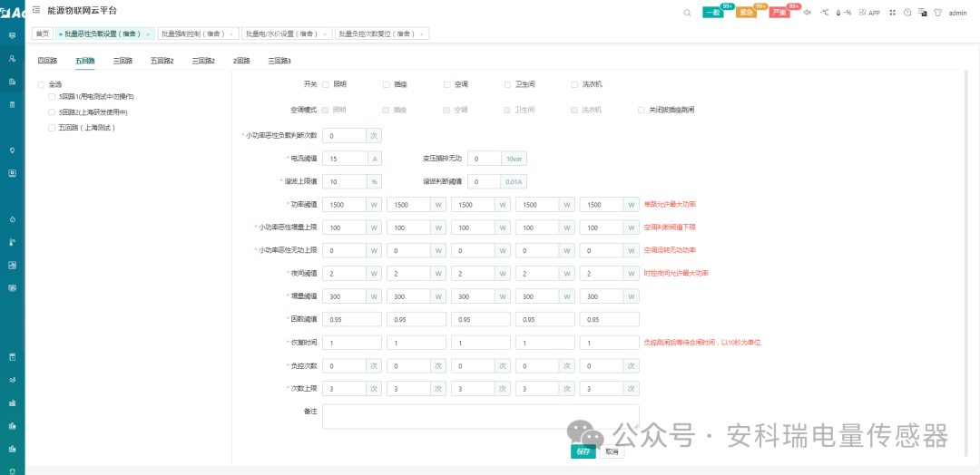Click the 取消 button
The width and height of the screenshot is (980, 475).
[612, 452]
